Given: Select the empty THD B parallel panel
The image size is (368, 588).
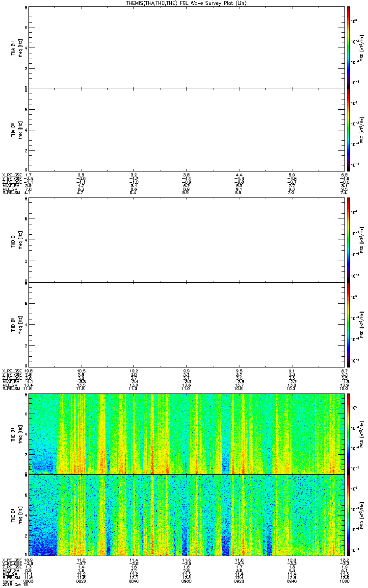Looking at the screenshot, I should 185,323.
